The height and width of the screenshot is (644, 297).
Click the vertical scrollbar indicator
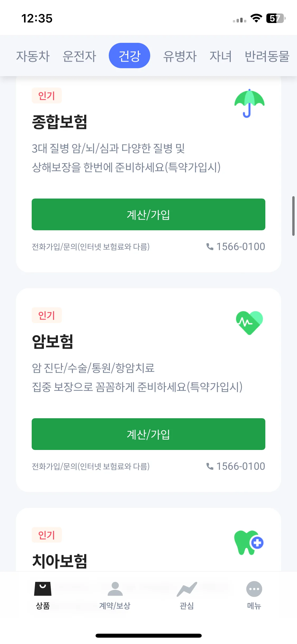(x=293, y=216)
